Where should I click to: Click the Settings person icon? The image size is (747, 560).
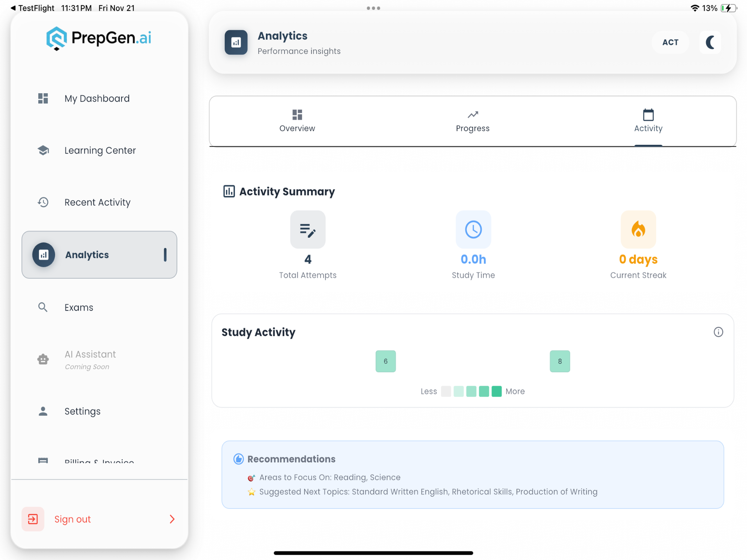point(43,411)
